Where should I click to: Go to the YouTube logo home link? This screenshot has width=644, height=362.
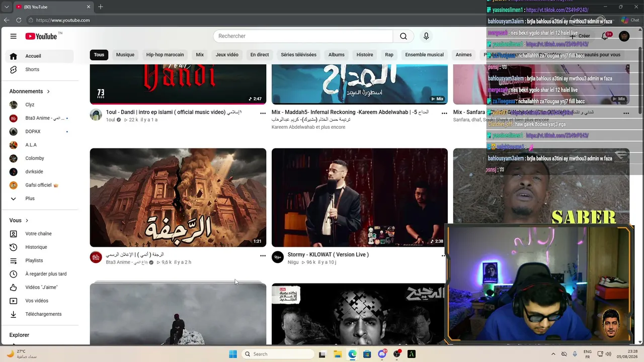[41, 36]
